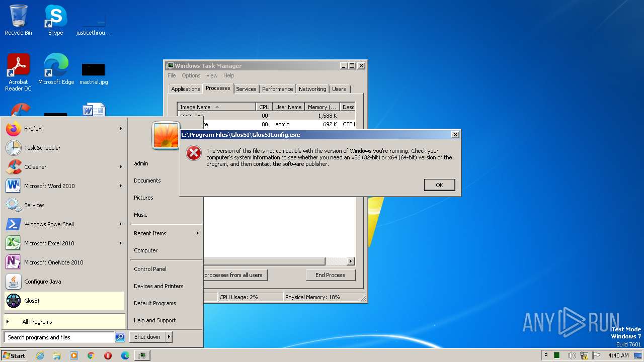Image resolution: width=644 pixels, height=362 pixels.
Task: Open the Acrobat Reader DC shortcut
Action: tap(18, 72)
